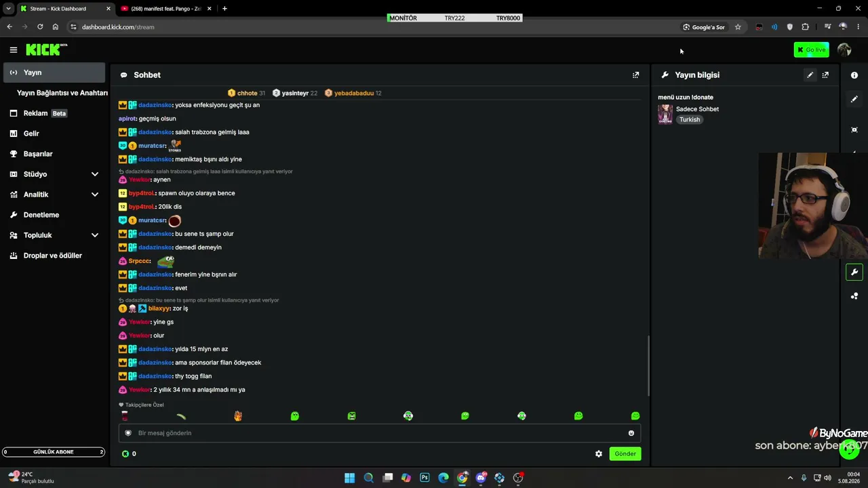Show hidden system tray icons
Screen dimensions: 868x488
(790, 478)
